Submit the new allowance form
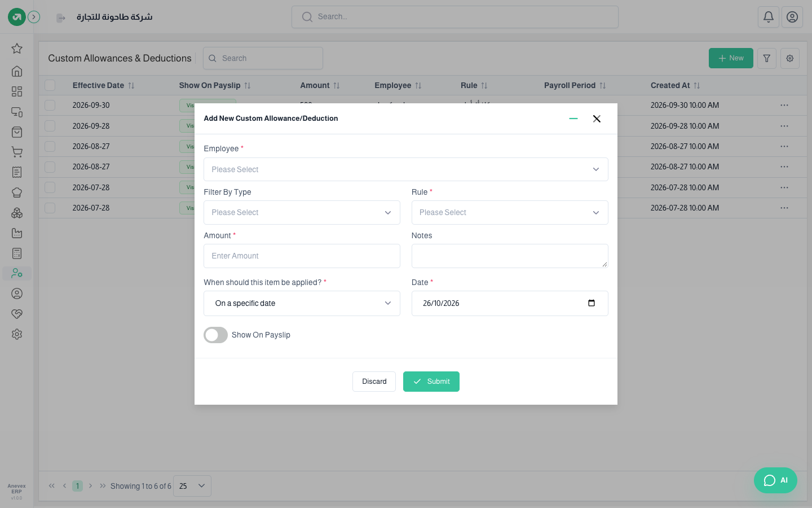This screenshot has width=812, height=508. (431, 382)
